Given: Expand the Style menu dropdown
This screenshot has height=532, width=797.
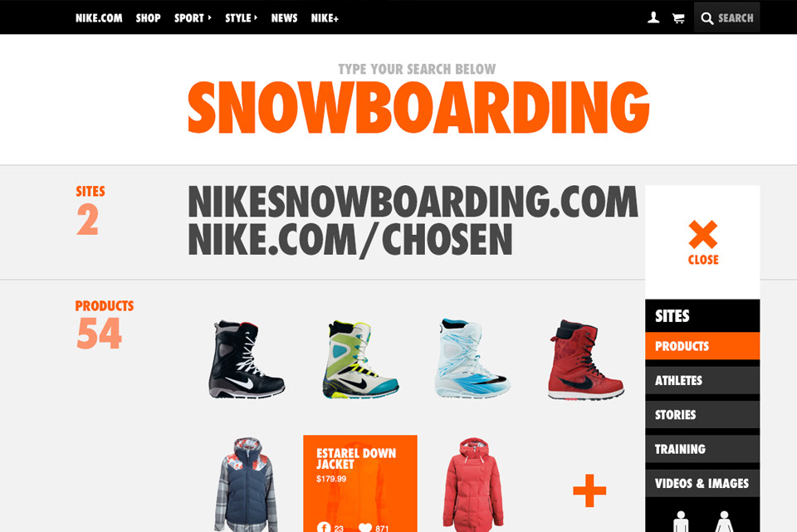Looking at the screenshot, I should coord(241,17).
